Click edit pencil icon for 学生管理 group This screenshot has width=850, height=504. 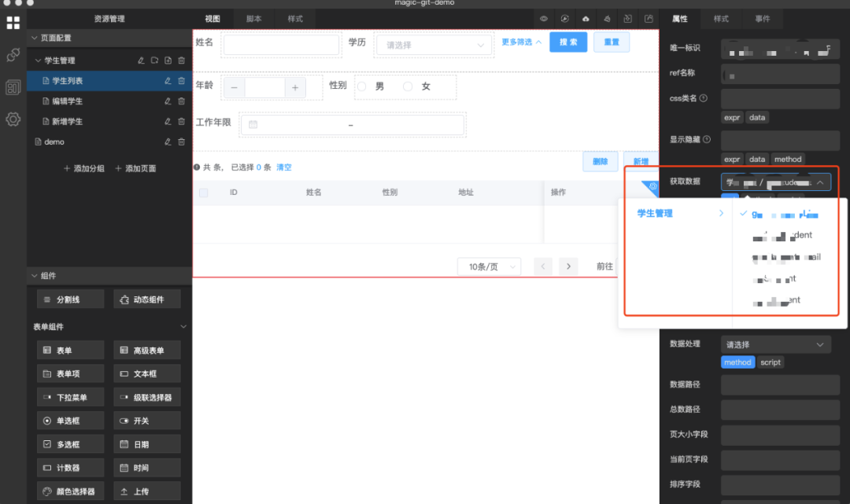pyautogui.click(x=141, y=60)
